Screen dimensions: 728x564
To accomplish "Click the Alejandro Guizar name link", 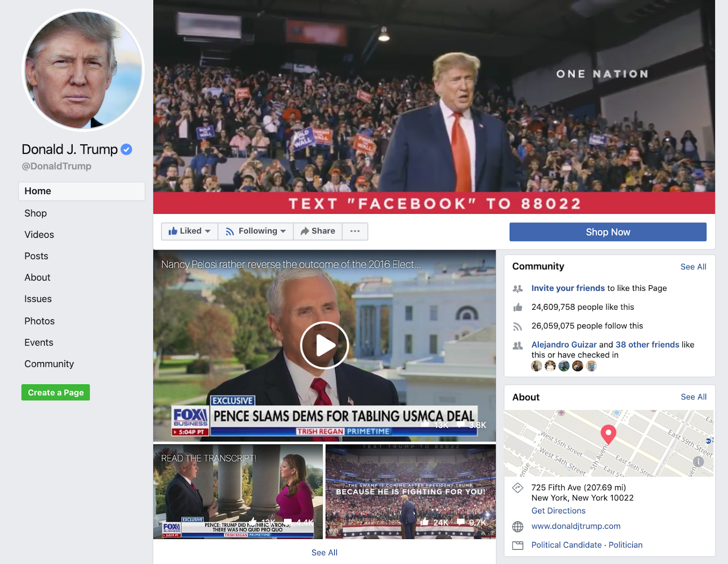I will click(x=564, y=345).
